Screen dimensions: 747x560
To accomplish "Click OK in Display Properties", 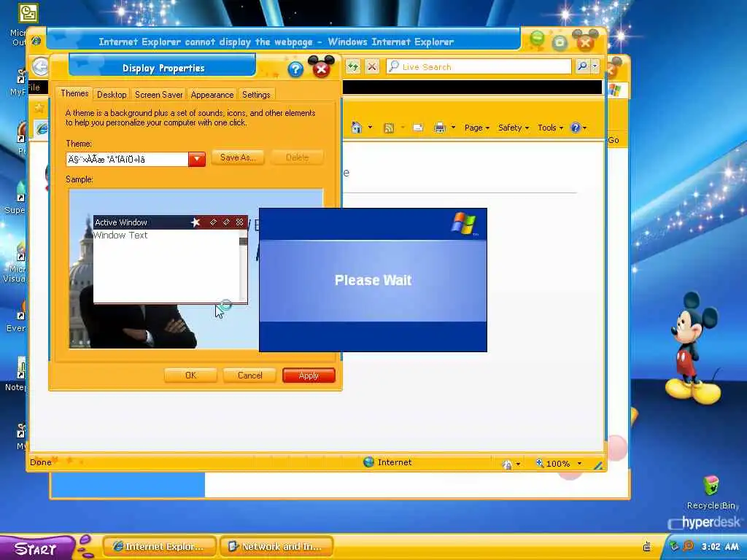I will click(x=190, y=376).
